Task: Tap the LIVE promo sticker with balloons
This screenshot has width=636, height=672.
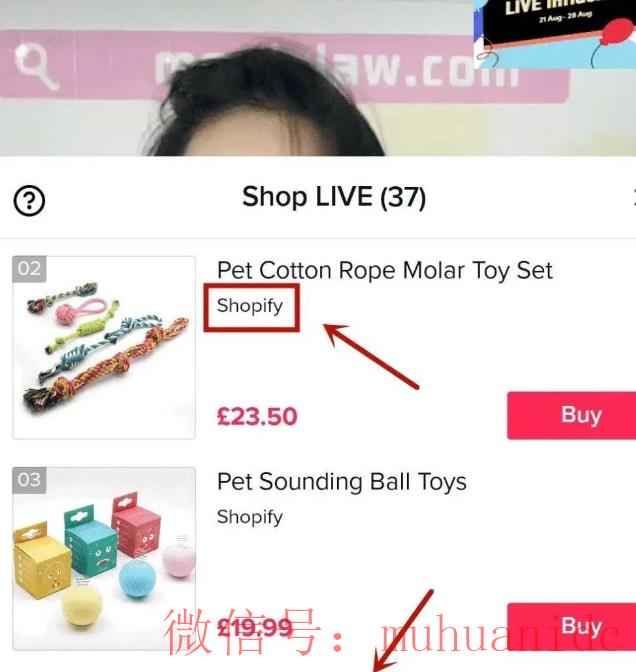Action: (x=555, y=33)
